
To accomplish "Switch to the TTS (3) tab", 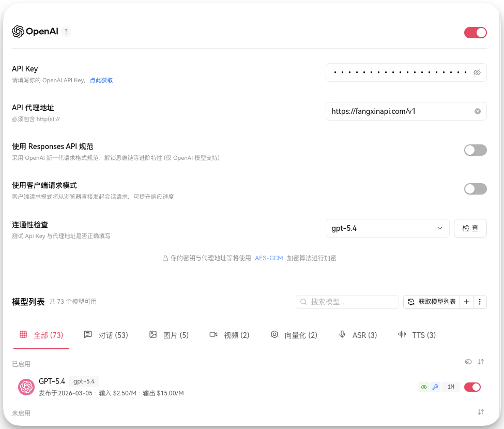I will tap(417, 335).
